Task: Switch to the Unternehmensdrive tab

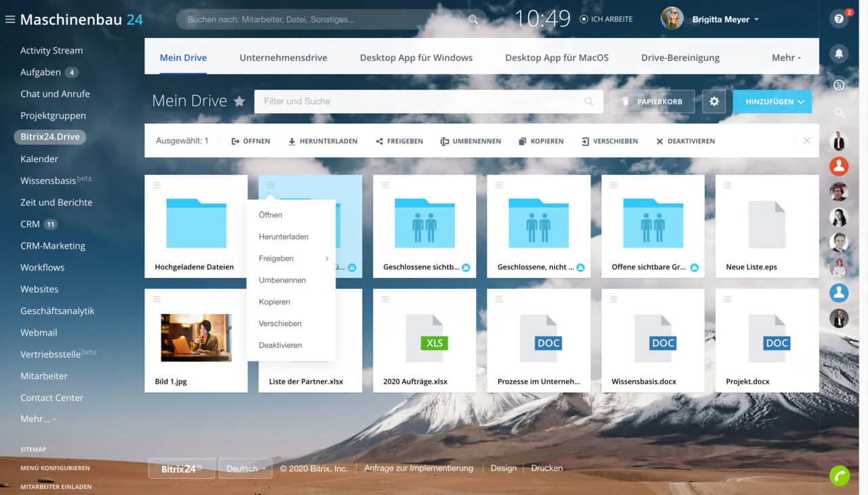Action: 283,58
